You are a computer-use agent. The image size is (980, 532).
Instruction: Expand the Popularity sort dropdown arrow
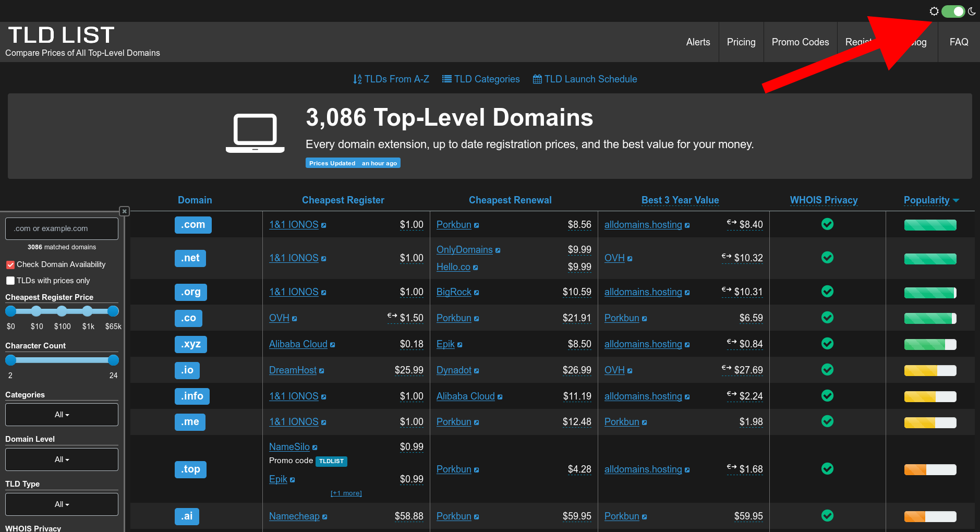[x=957, y=200]
